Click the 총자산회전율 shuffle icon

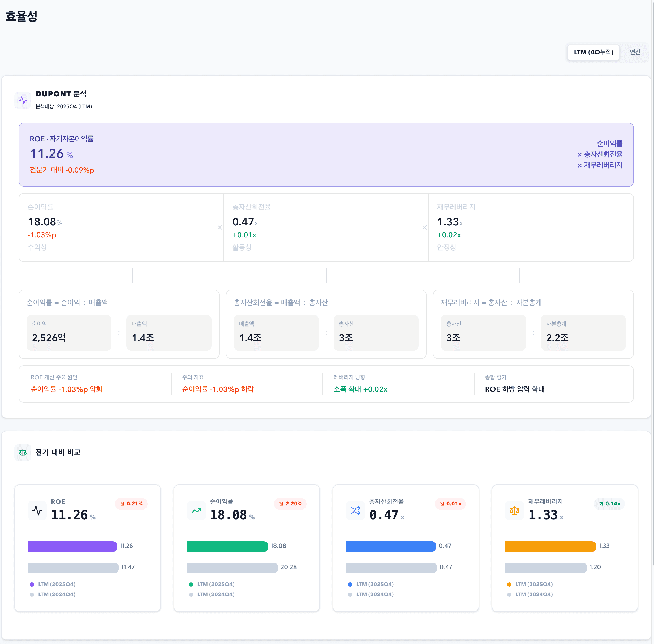pyautogui.click(x=355, y=510)
